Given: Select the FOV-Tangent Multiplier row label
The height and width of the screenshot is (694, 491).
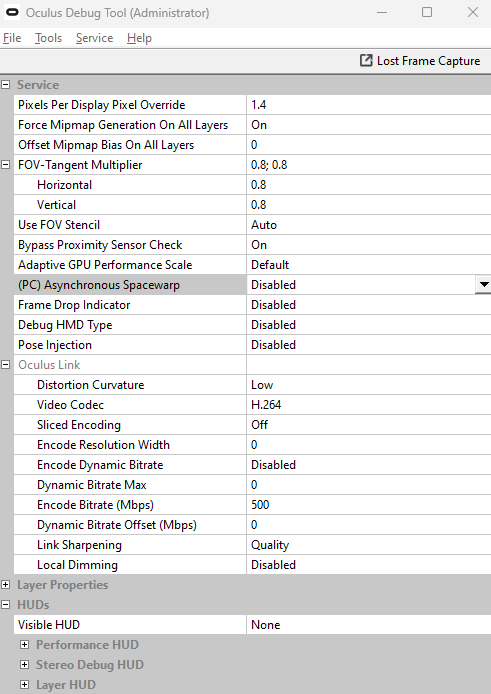Looking at the screenshot, I should pyautogui.click(x=80, y=165).
